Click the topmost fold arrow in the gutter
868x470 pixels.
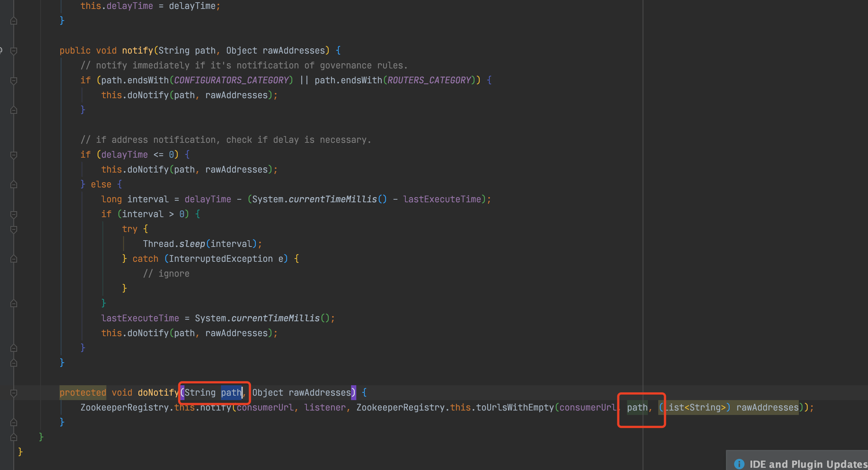(x=14, y=20)
